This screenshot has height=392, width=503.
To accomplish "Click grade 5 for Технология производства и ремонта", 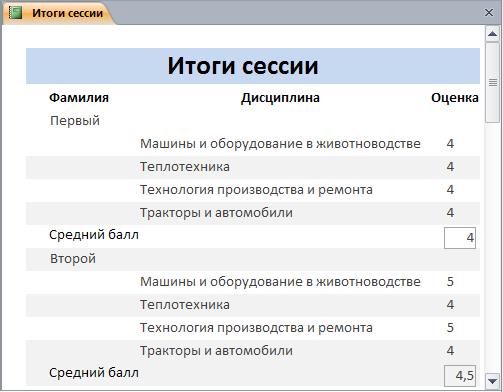I will [450, 328].
